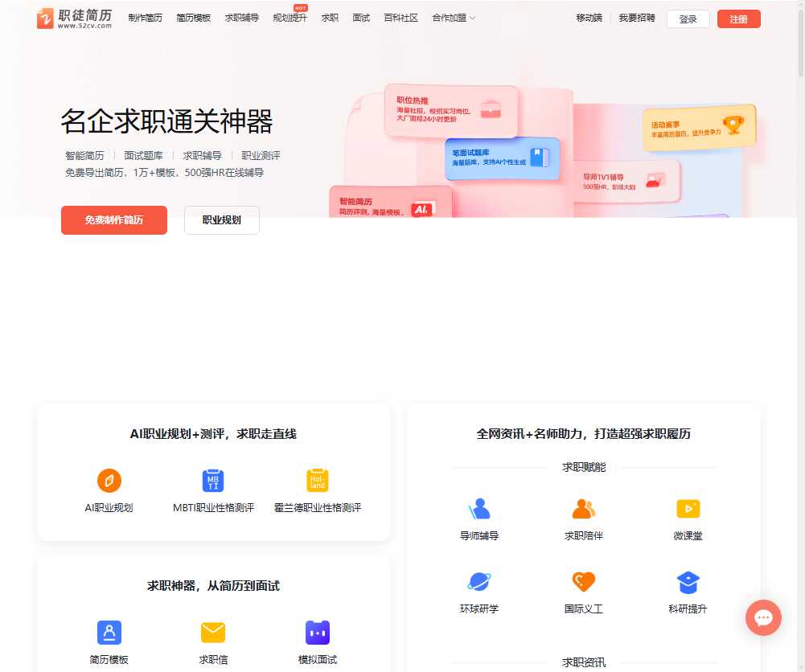Viewport: 805px width, 672px height.
Task: Open the floating chat bubble
Action: 763,617
